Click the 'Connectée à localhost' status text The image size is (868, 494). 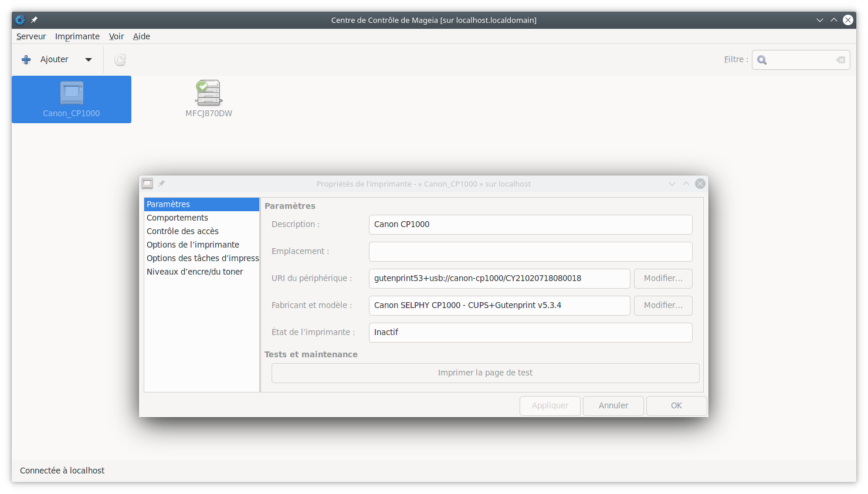[62, 471]
